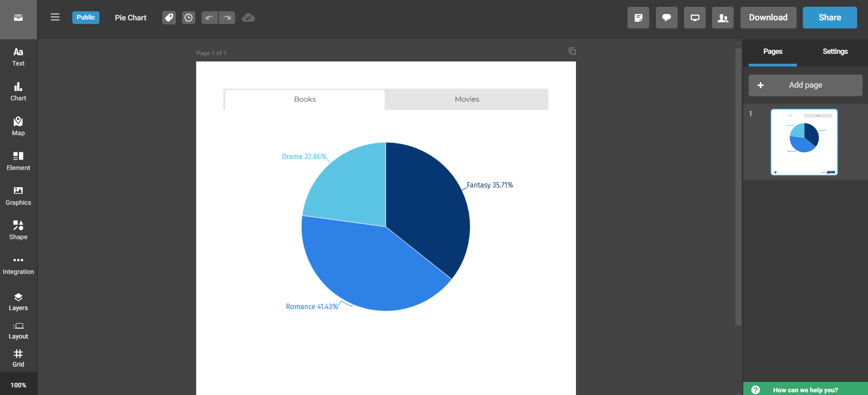Image resolution: width=868 pixels, height=395 pixels.
Task: Toggle the Grid overlay
Action: coord(19,359)
